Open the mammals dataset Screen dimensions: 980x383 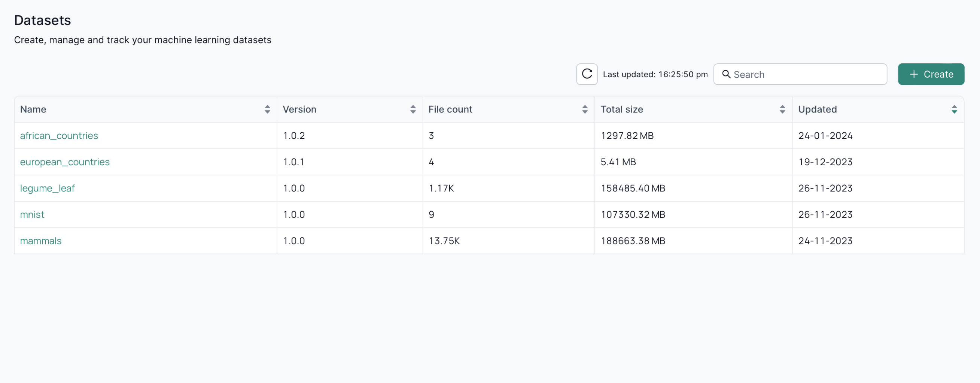(40, 240)
